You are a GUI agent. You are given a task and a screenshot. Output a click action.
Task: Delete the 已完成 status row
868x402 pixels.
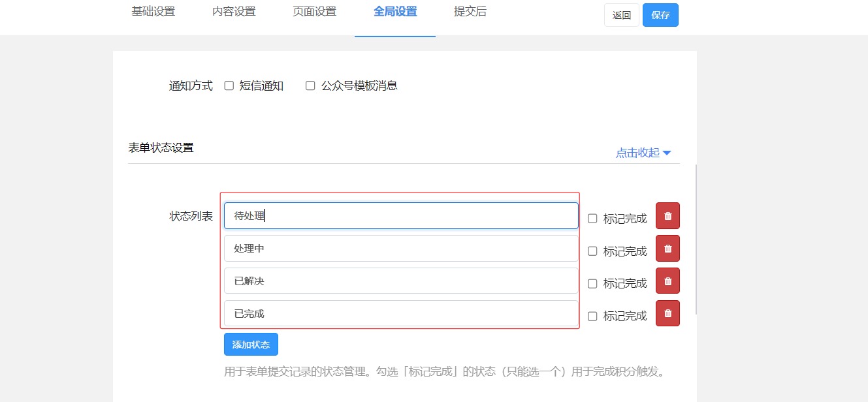(667, 313)
